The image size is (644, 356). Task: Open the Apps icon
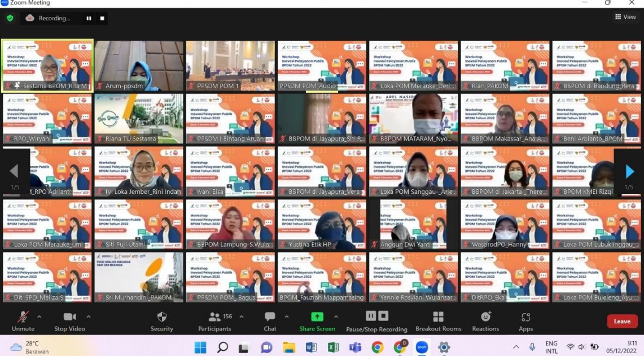(525, 317)
